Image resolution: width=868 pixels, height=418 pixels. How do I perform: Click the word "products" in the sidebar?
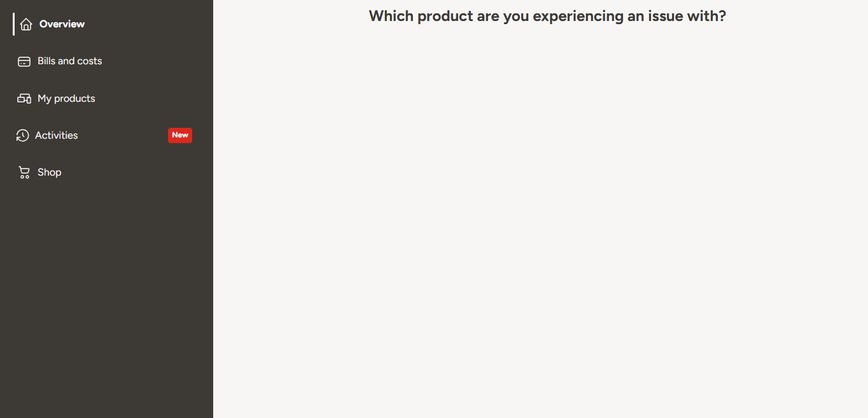(74, 99)
